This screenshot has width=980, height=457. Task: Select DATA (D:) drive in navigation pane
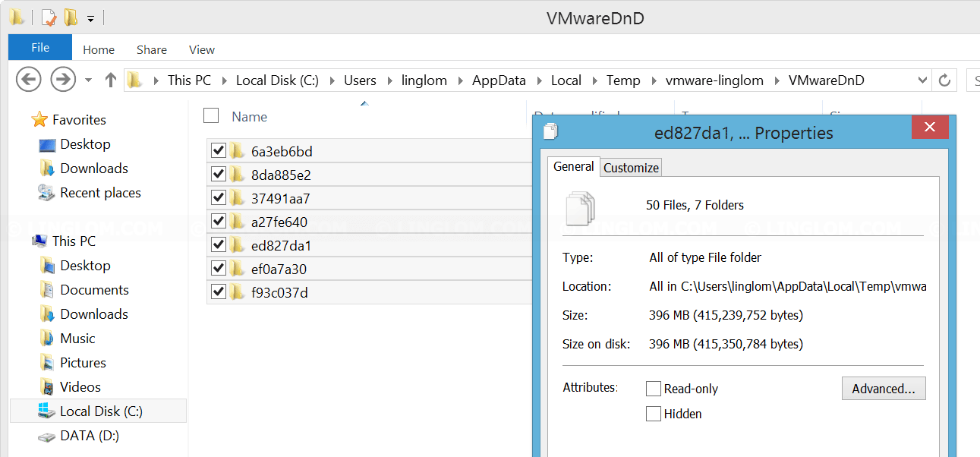pyautogui.click(x=90, y=435)
